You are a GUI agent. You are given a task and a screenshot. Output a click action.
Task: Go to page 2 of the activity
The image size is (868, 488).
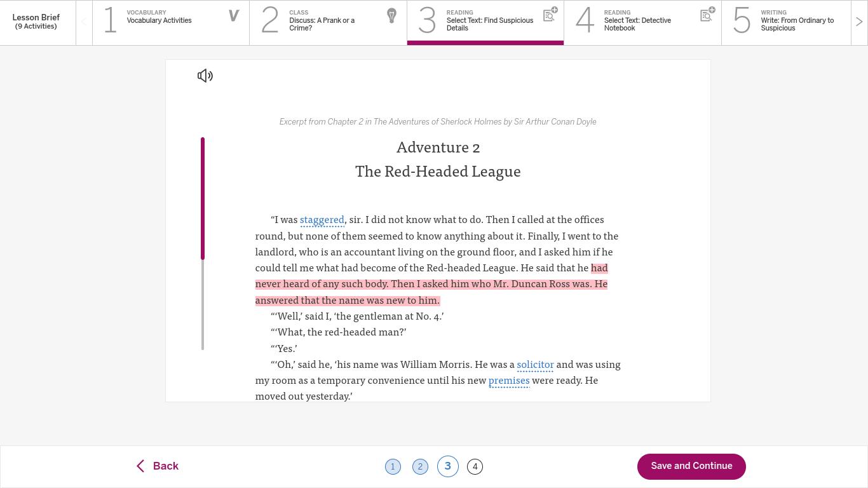coord(420,467)
